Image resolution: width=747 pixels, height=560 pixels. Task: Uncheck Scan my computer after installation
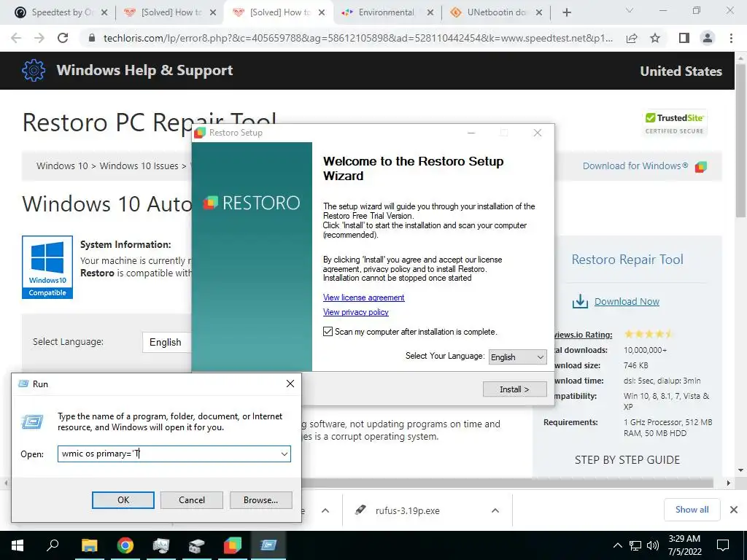pos(328,332)
